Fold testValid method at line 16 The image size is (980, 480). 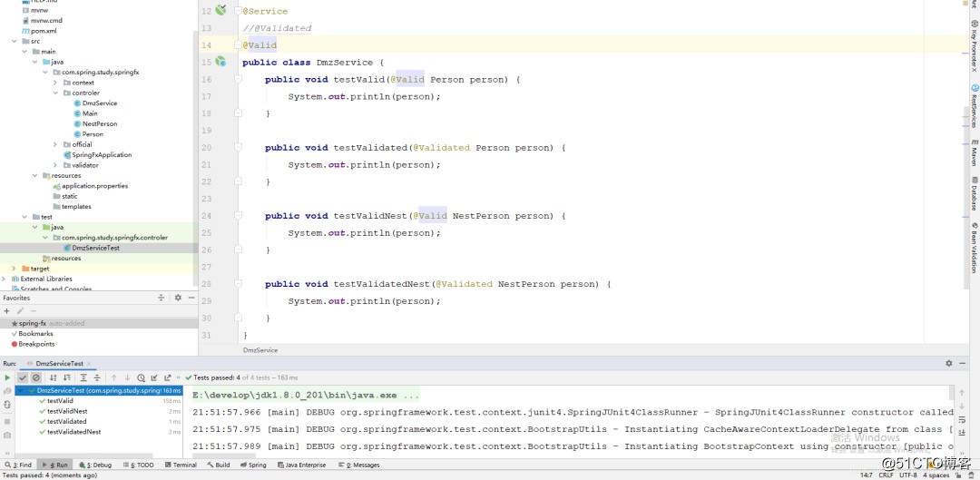click(238, 79)
